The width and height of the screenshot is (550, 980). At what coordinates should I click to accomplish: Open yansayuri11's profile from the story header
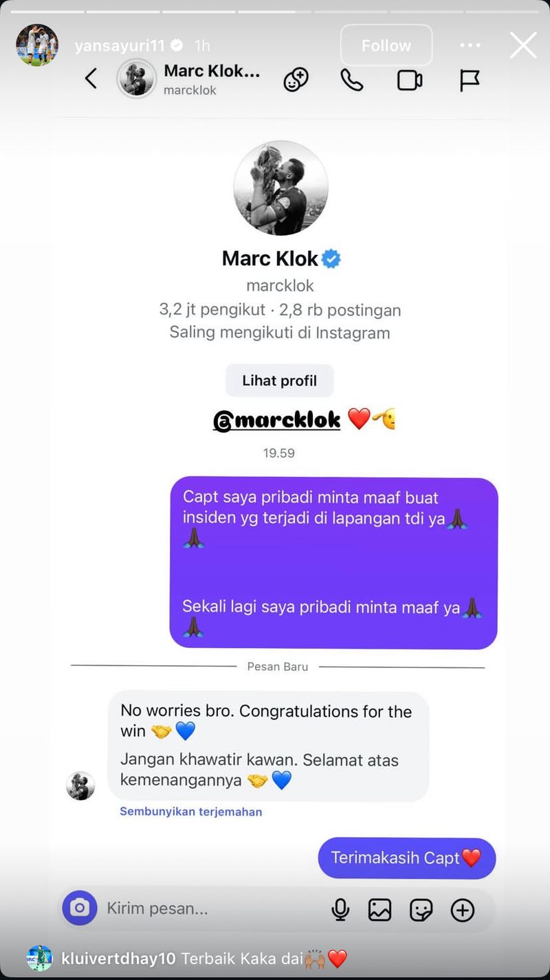pyautogui.click(x=36, y=45)
